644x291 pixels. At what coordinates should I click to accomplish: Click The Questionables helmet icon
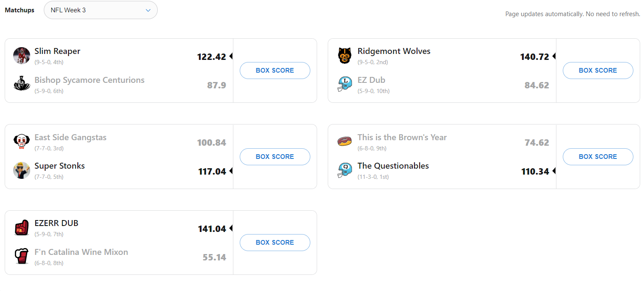point(345,170)
